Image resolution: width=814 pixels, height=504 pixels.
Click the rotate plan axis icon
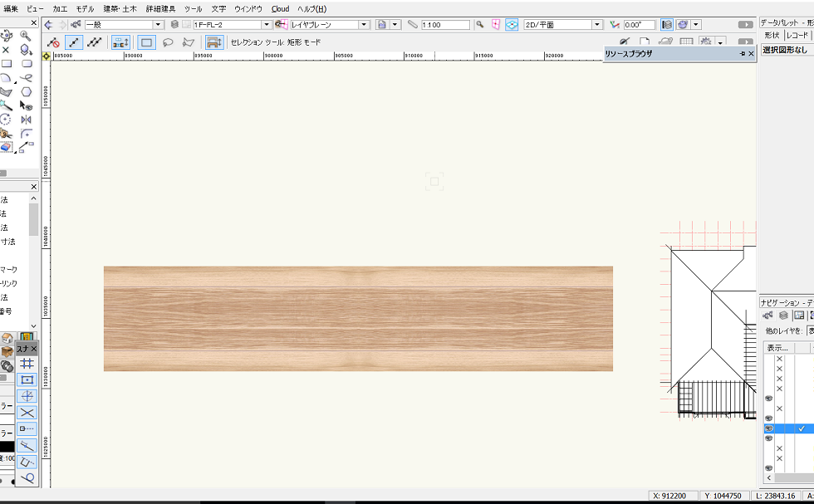click(x=615, y=24)
